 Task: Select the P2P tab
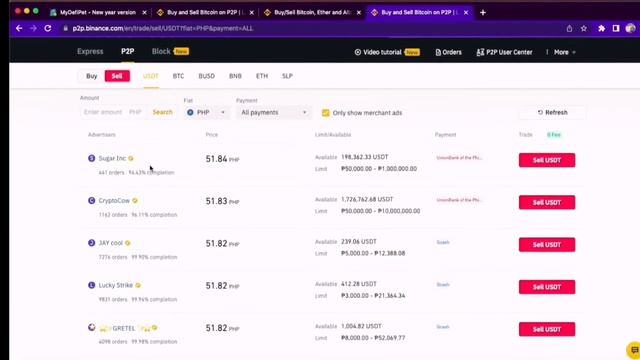[x=127, y=51]
